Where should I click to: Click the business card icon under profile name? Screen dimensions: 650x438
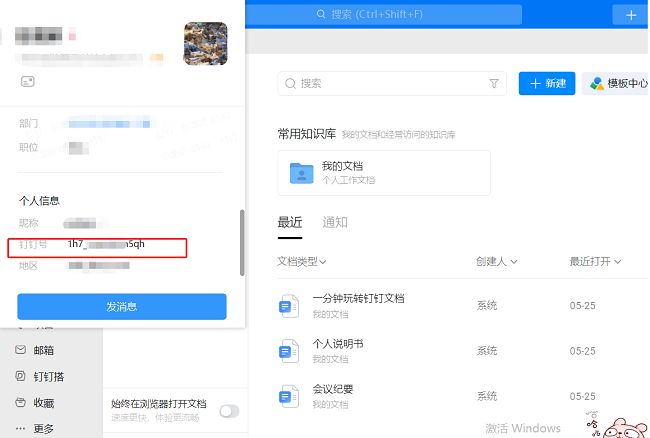tap(27, 80)
